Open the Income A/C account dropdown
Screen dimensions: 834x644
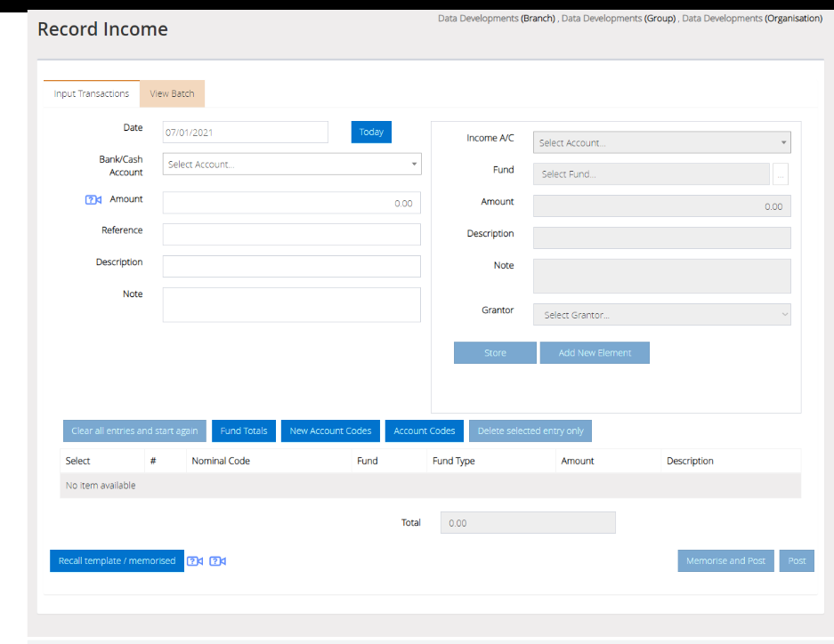(x=661, y=142)
